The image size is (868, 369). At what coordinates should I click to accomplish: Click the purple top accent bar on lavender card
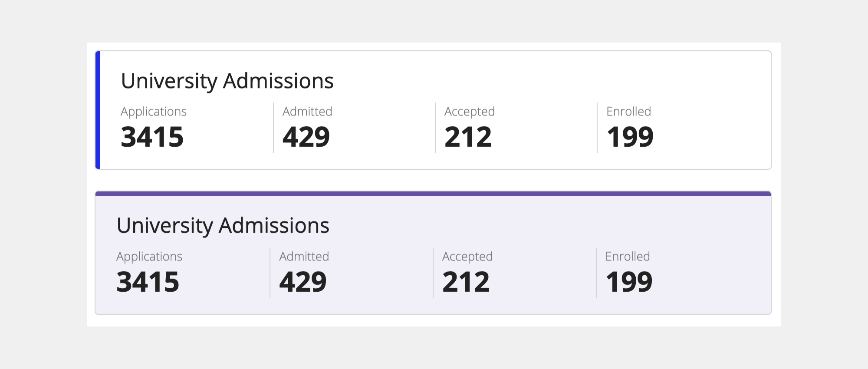pyautogui.click(x=433, y=194)
